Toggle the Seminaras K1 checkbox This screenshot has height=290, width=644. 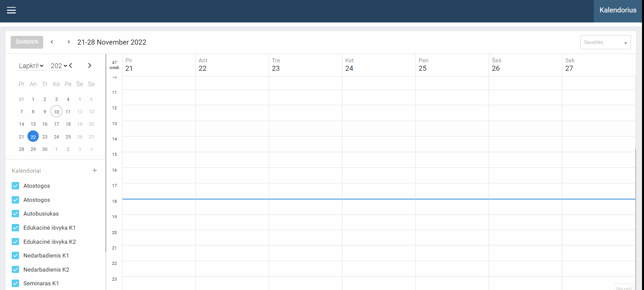coord(15,283)
